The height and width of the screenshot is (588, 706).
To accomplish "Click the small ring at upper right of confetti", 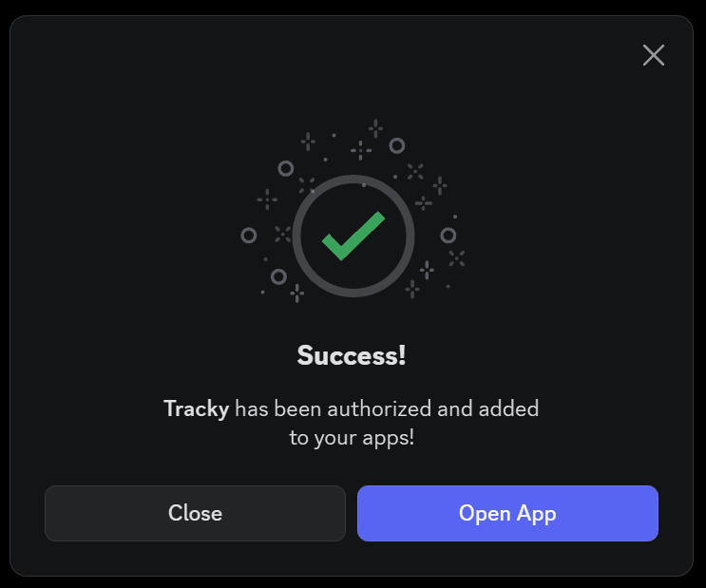I will 396,146.
